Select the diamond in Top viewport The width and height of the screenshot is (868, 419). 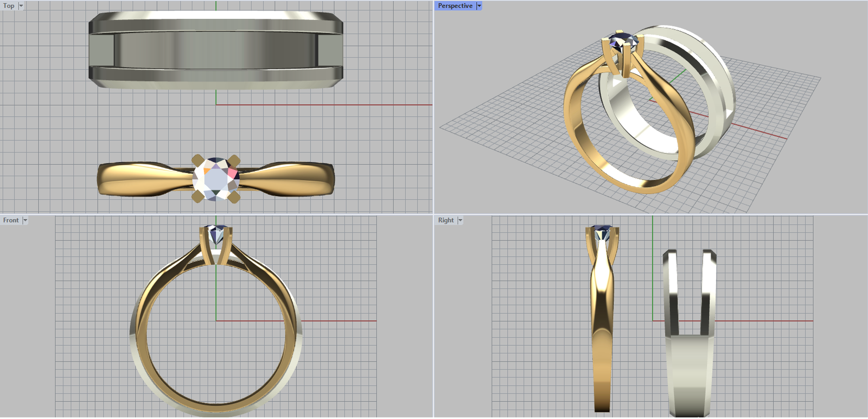[x=216, y=179]
